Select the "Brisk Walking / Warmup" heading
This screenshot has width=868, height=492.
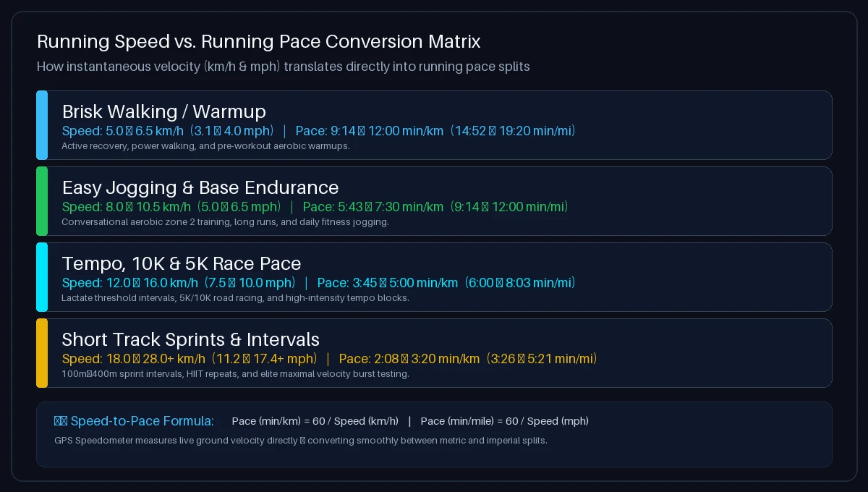pos(163,111)
